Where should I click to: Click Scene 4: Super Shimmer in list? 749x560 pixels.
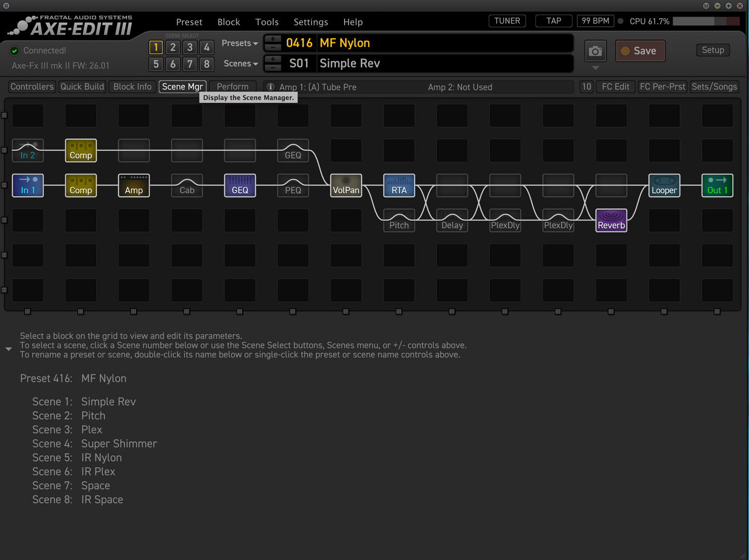94,443
